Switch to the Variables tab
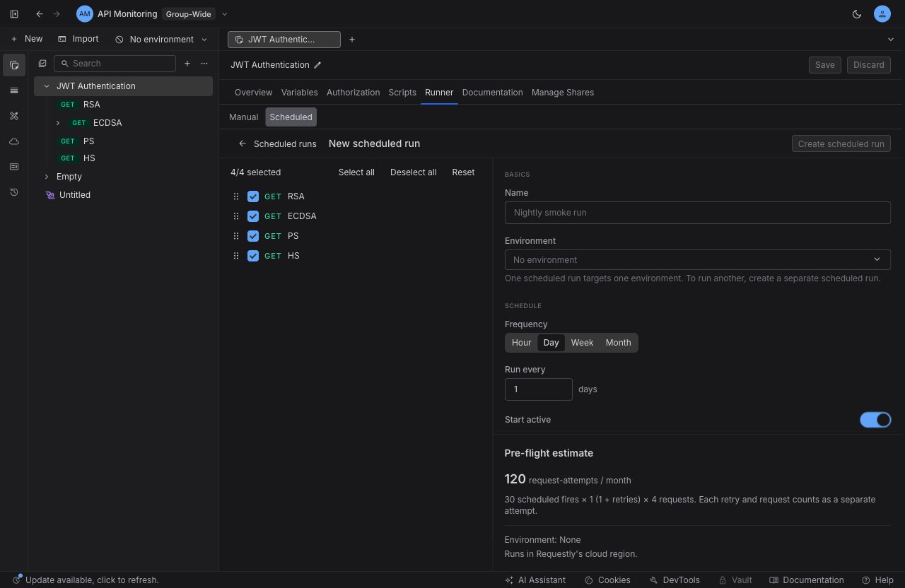 point(299,93)
